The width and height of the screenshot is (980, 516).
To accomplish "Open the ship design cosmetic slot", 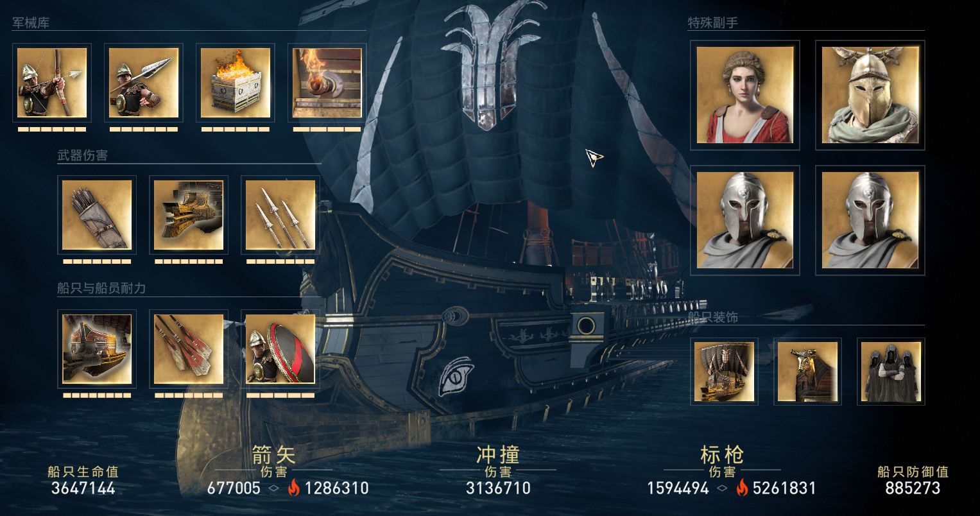I will tap(724, 372).
